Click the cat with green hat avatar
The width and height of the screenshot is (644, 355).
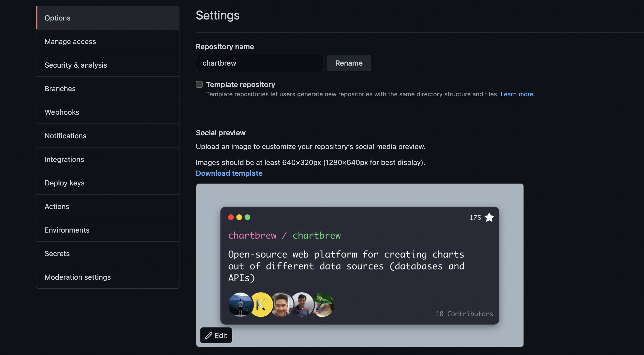tap(324, 305)
